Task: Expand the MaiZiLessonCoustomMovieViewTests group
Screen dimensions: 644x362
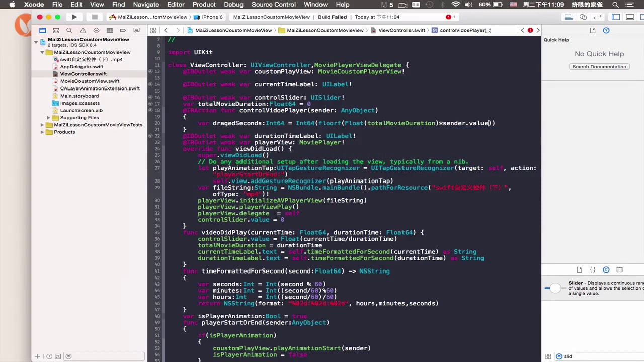Action: point(42,125)
